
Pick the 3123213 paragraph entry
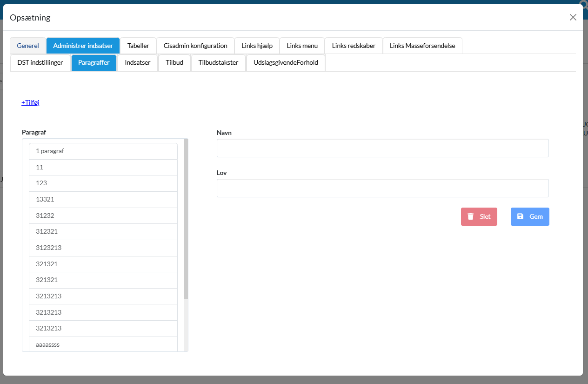tap(103, 248)
